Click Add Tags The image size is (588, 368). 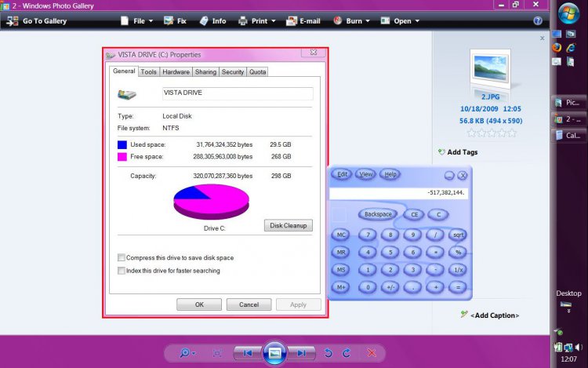coord(458,152)
